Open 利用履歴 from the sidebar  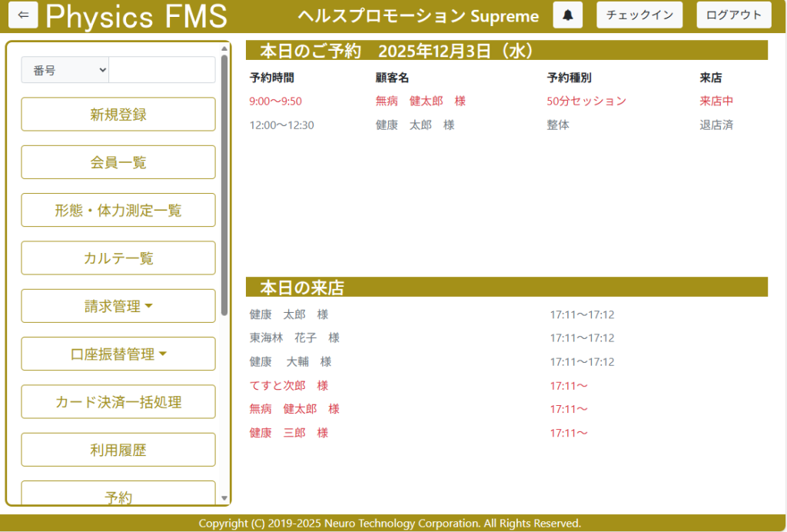tap(118, 450)
